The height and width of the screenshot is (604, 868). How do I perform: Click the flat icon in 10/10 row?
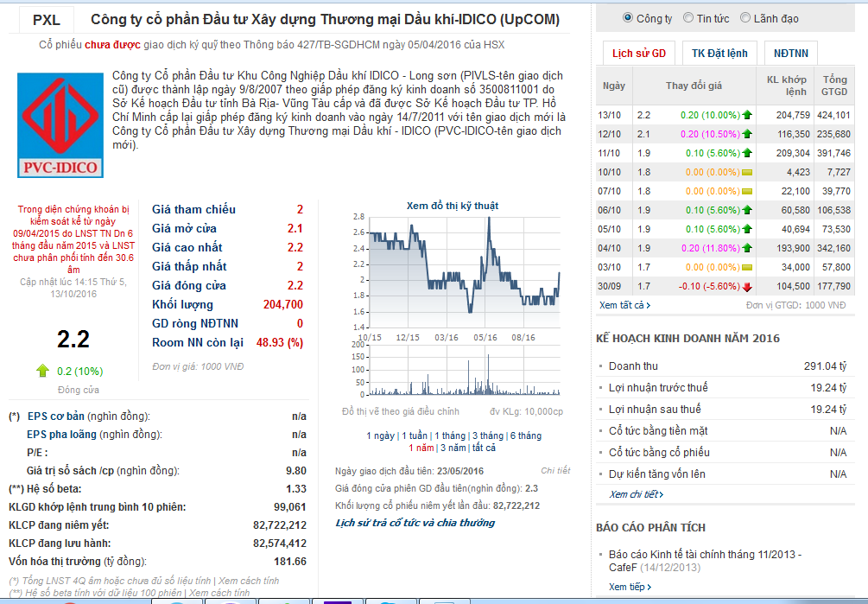pos(747,172)
